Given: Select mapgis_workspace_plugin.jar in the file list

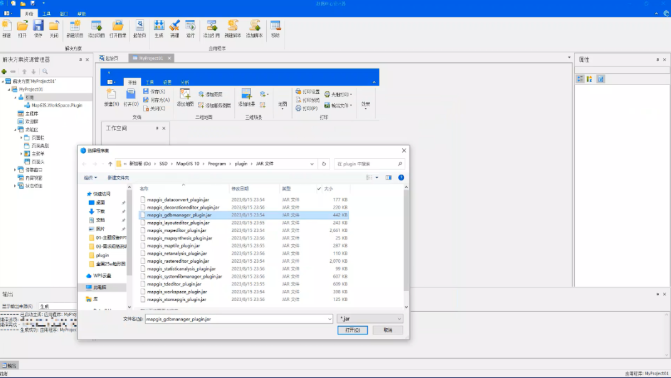Looking at the screenshot, I should pyautogui.click(x=177, y=292).
